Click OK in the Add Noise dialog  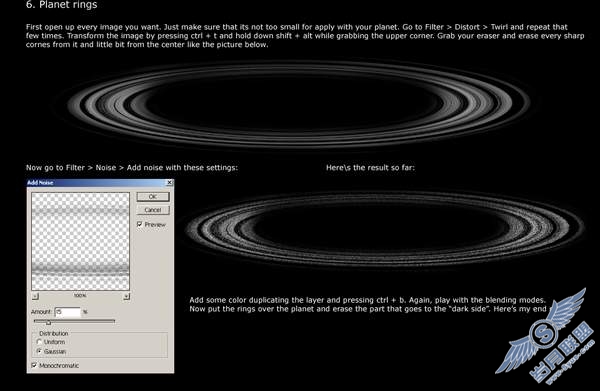pyautogui.click(x=153, y=197)
